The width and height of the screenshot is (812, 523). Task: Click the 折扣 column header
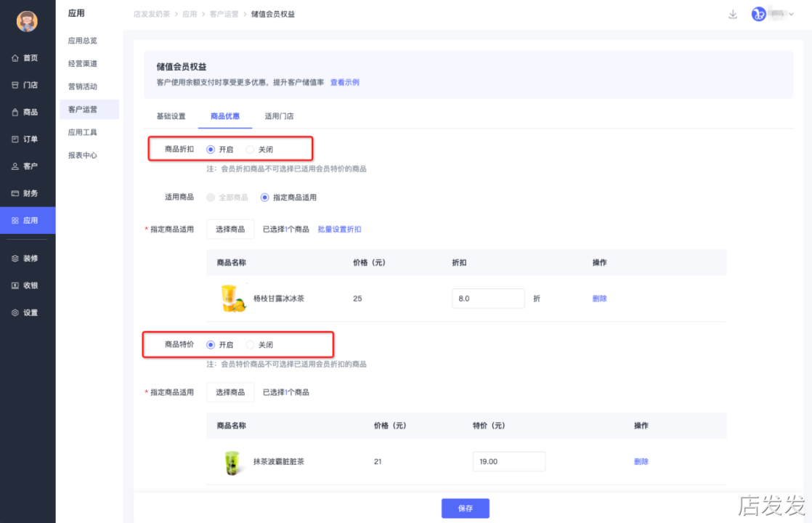coord(459,263)
